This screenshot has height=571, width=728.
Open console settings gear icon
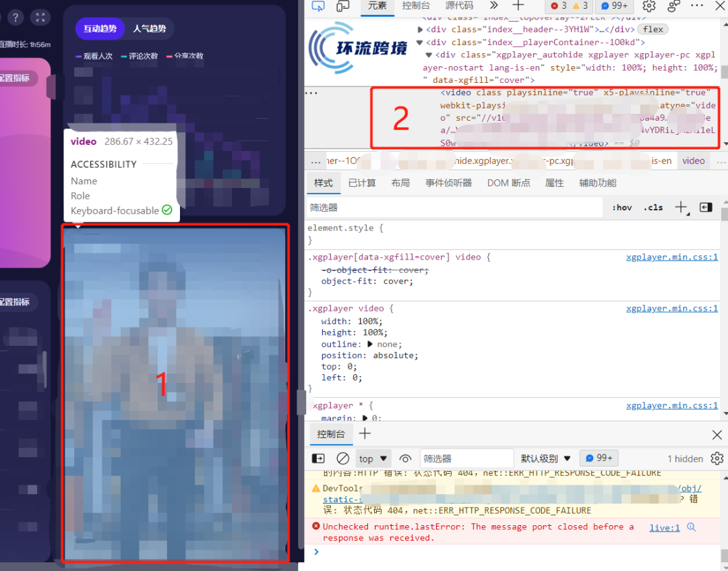(717, 458)
